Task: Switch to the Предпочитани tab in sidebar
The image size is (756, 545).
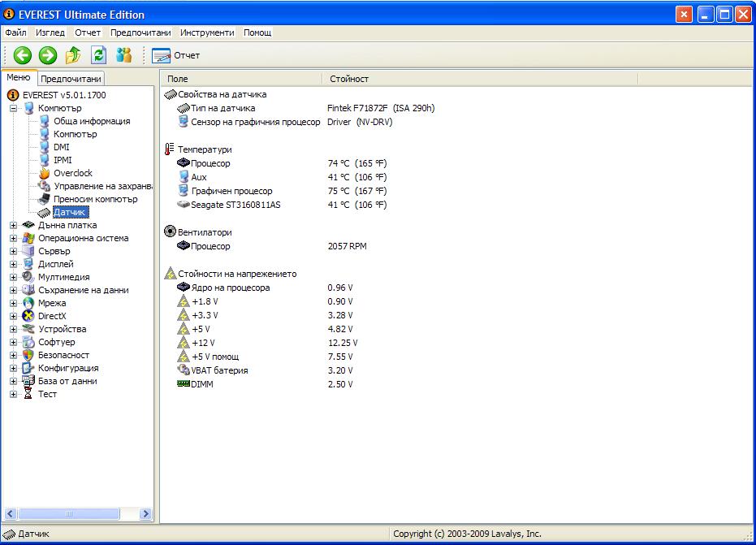Action: click(x=71, y=79)
